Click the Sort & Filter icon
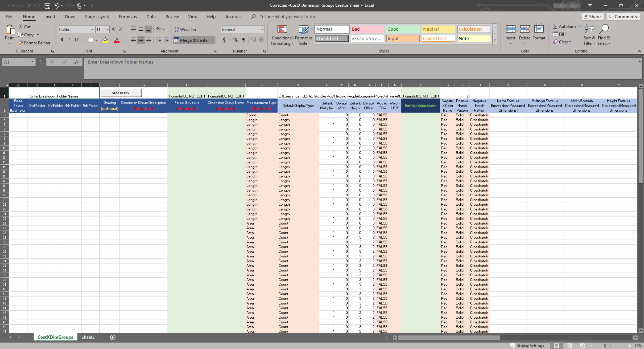 589,29
